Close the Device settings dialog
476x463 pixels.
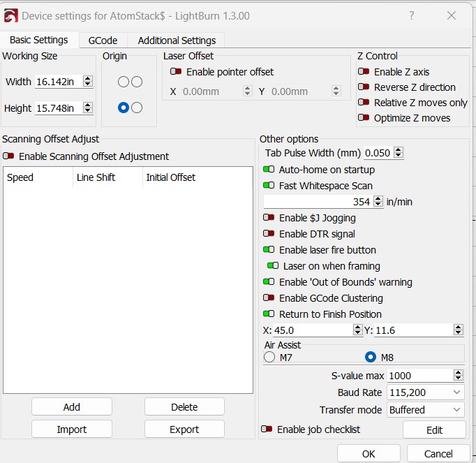pos(452,15)
